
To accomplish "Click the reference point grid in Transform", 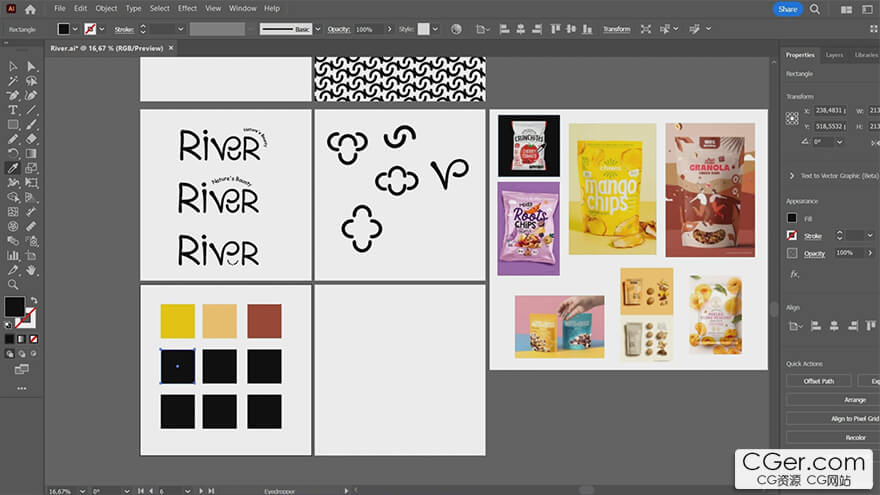I will click(792, 118).
